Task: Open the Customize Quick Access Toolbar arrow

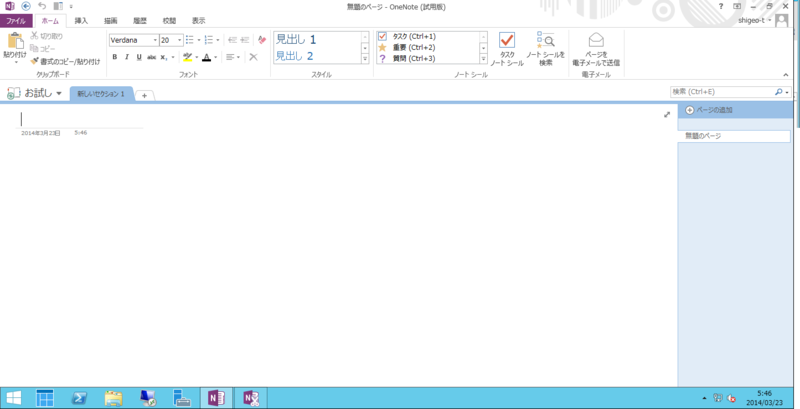Action: tap(71, 7)
